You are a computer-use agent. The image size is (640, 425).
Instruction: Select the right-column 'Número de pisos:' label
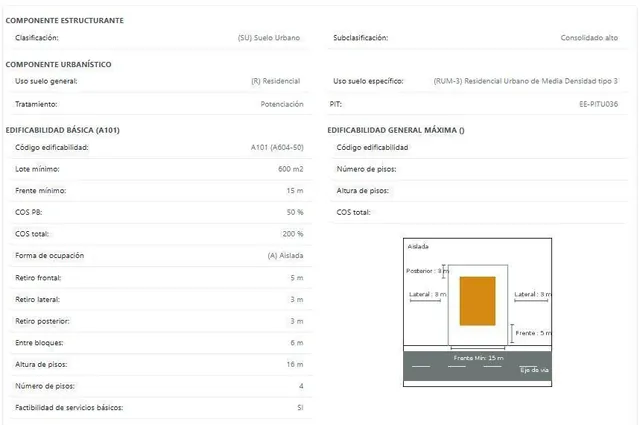(366, 169)
